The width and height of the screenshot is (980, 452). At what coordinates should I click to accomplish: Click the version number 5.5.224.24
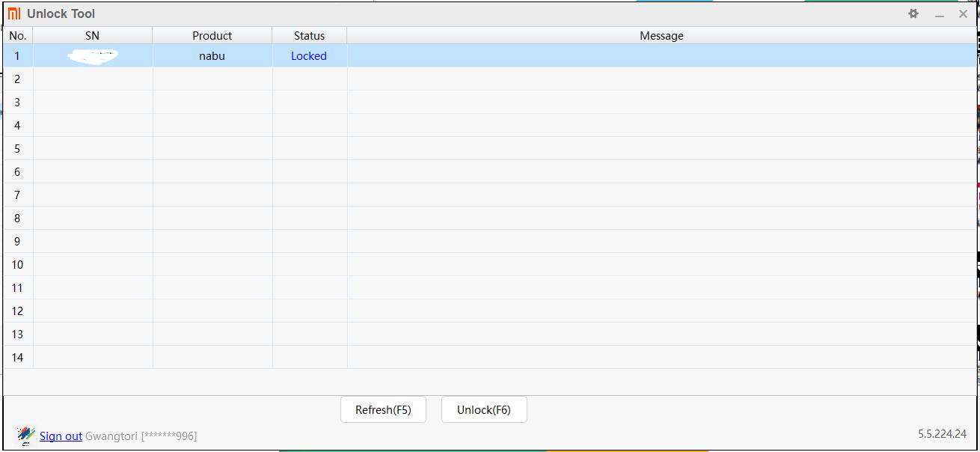(x=943, y=433)
